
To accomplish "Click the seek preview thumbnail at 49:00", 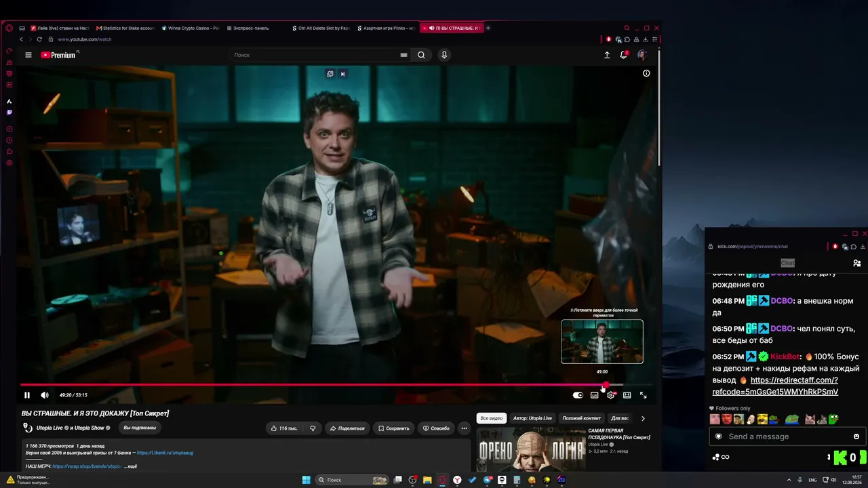I will click(602, 342).
